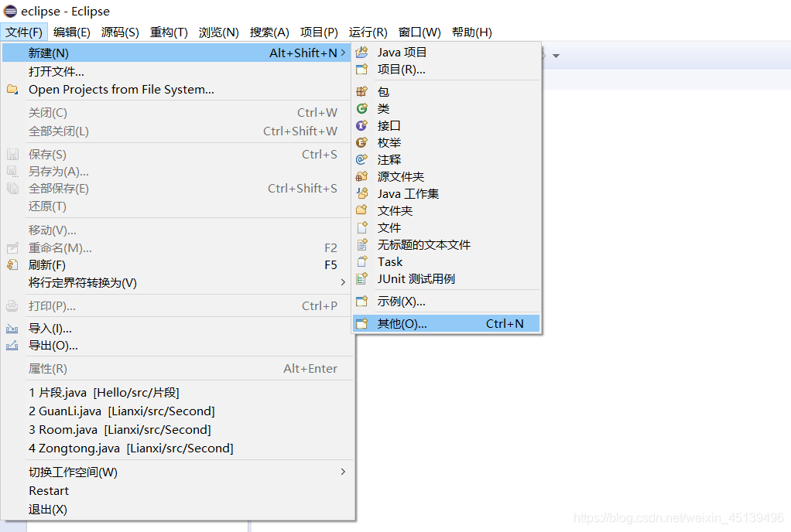Screen dimensions: 791x532
Task: Open the 重构(T) menu
Action: [x=169, y=32]
